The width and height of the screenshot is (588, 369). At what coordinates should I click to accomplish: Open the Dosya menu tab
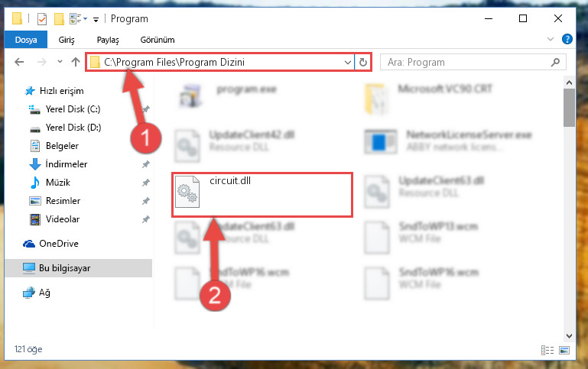(x=26, y=40)
